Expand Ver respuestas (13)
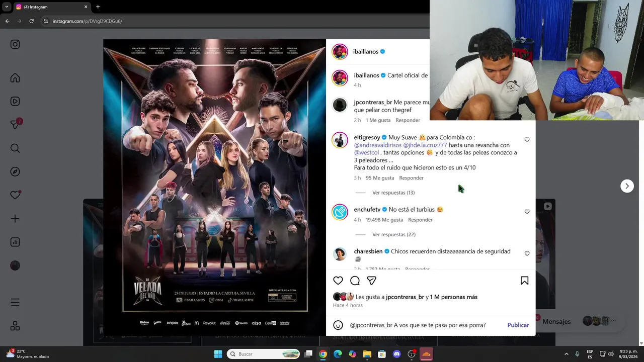Image resolution: width=644 pixels, height=362 pixels. (393, 193)
